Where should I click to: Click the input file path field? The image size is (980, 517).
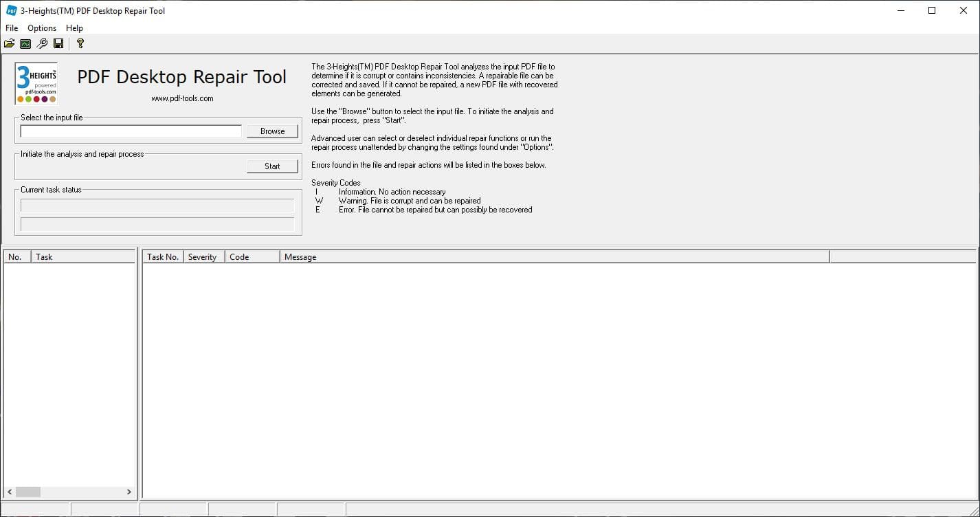pyautogui.click(x=131, y=131)
